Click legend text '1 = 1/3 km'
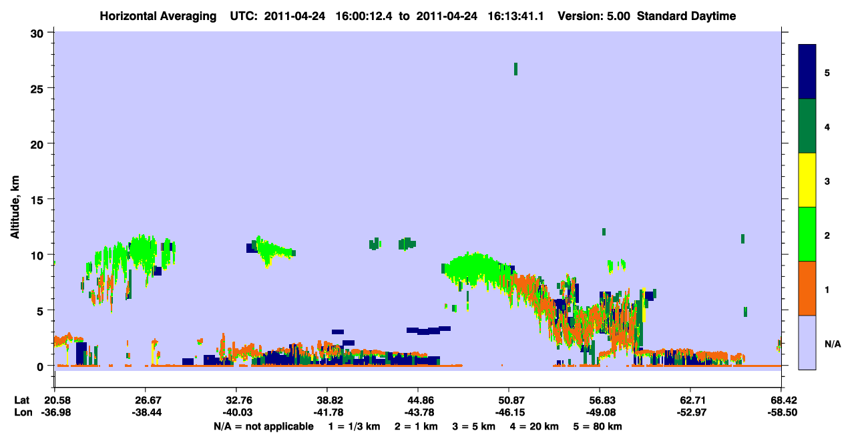This screenshot has height=445, width=868. click(x=353, y=426)
